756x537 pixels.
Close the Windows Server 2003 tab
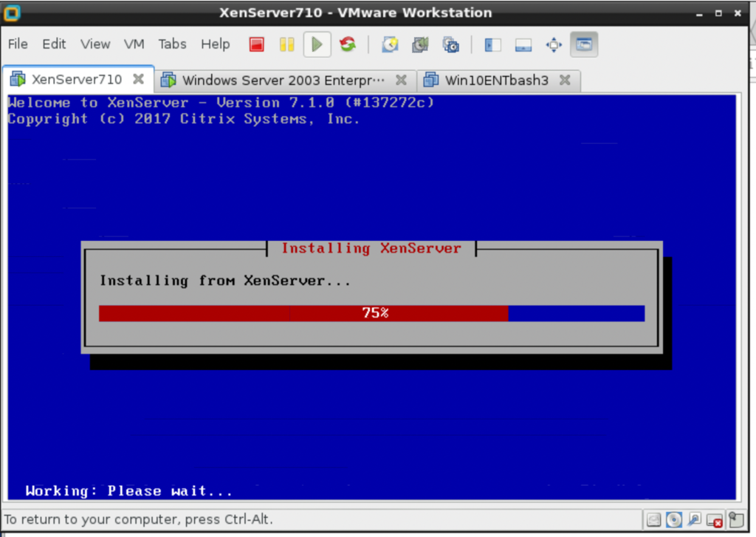[401, 80]
